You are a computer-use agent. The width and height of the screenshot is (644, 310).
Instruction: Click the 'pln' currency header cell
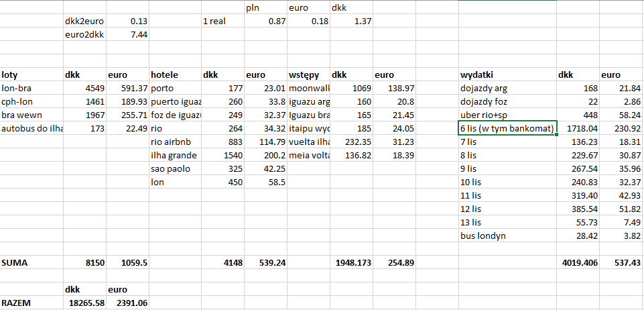point(266,8)
